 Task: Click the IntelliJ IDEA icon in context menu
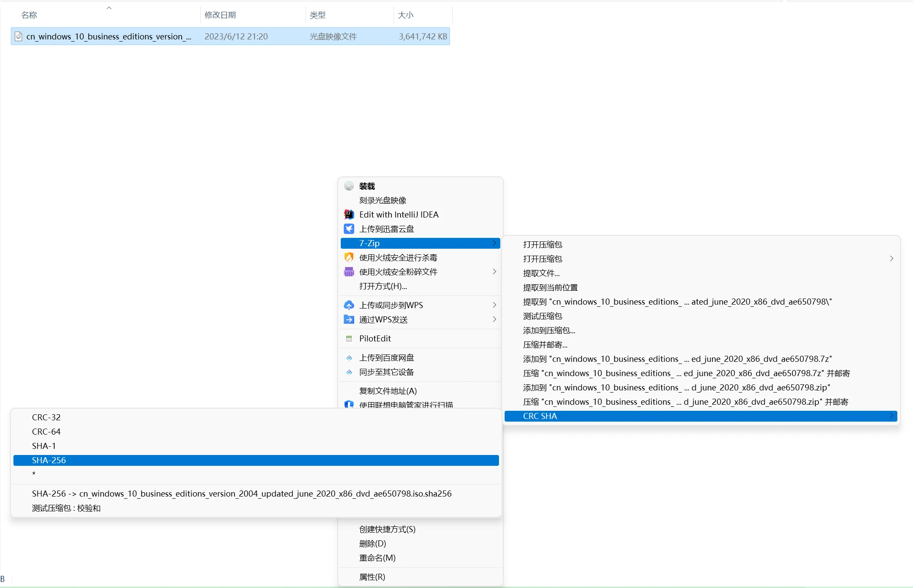[349, 214]
